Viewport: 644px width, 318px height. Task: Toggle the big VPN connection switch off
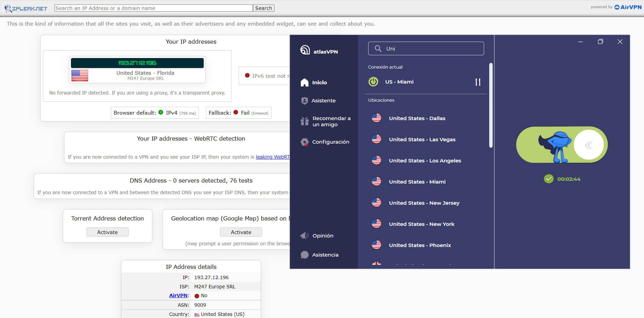point(562,145)
